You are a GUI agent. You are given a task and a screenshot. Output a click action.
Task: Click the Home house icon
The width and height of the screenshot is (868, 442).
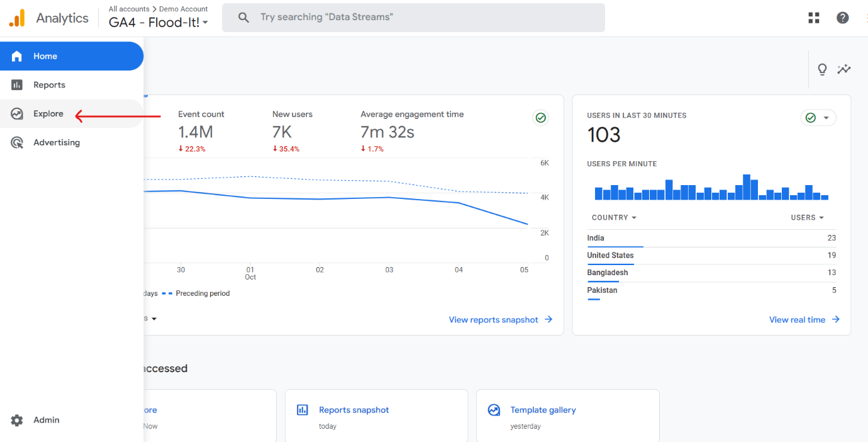click(x=17, y=56)
